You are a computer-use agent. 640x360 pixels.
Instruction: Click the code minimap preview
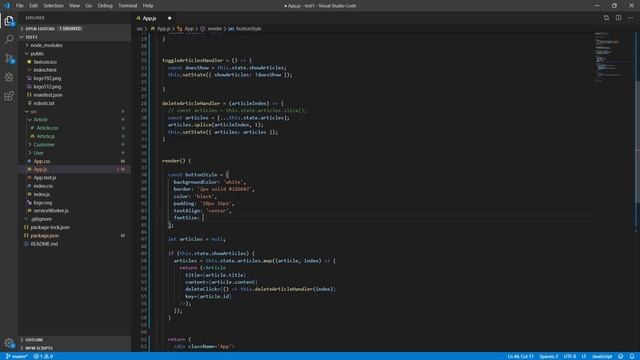point(613,57)
